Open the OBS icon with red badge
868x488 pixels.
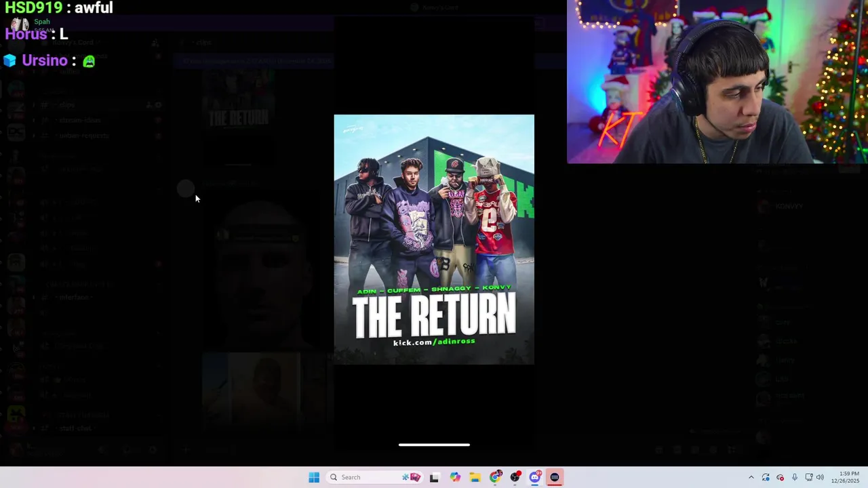click(515, 477)
